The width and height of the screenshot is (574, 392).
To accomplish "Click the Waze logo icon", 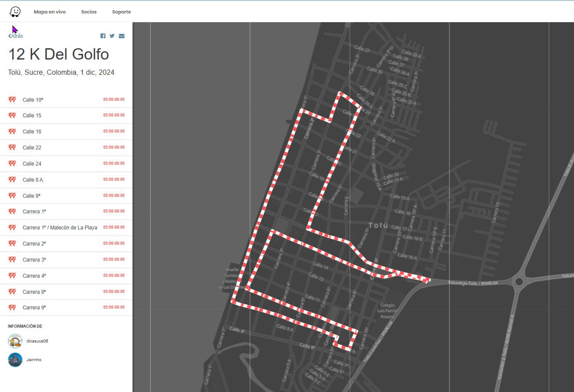I will (x=15, y=12).
